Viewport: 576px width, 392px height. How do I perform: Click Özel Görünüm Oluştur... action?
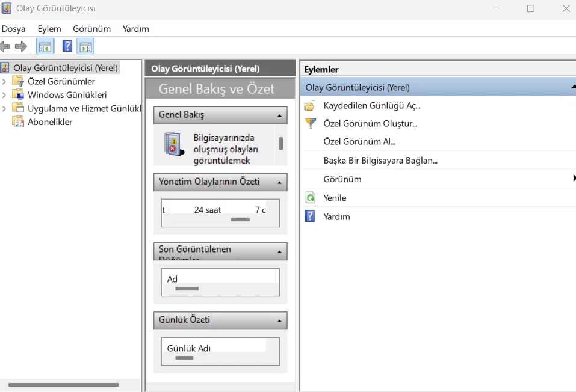pyautogui.click(x=370, y=124)
